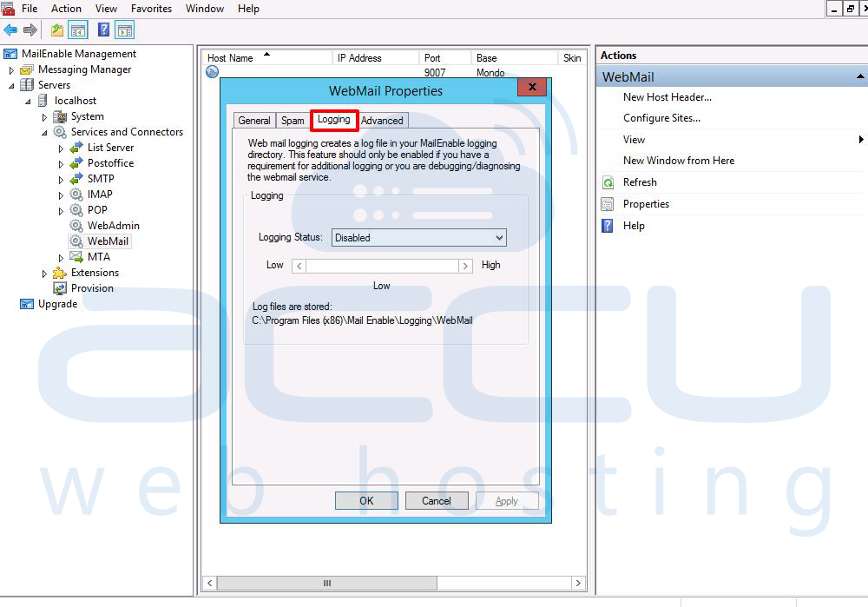The image size is (868, 607).
Task: Click the Postoffice connector icon
Action: click(x=76, y=163)
